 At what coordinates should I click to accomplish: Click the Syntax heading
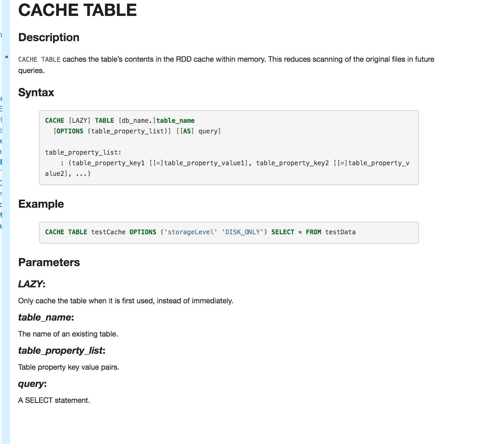(36, 92)
